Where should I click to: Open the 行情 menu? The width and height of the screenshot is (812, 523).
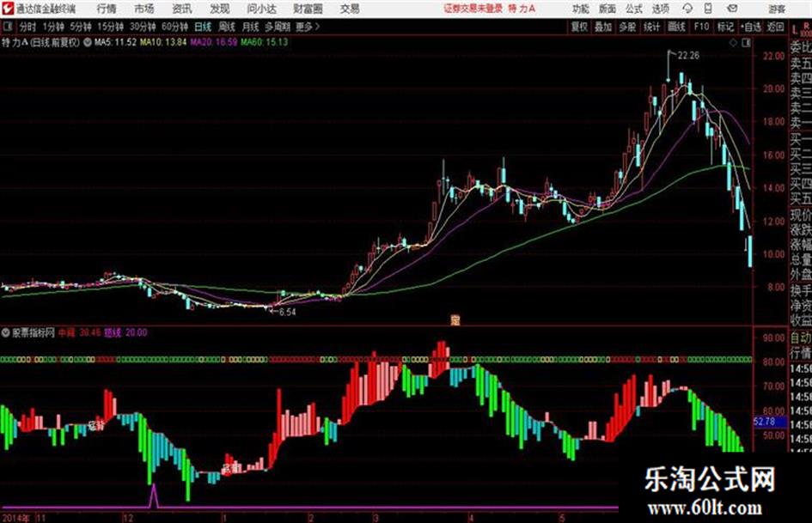click(107, 9)
